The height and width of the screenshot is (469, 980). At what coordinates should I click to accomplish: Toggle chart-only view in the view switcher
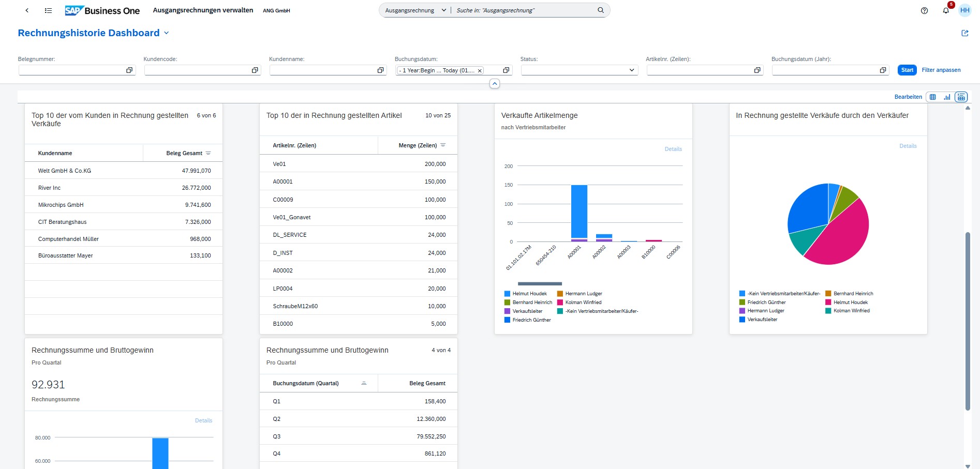(x=947, y=97)
